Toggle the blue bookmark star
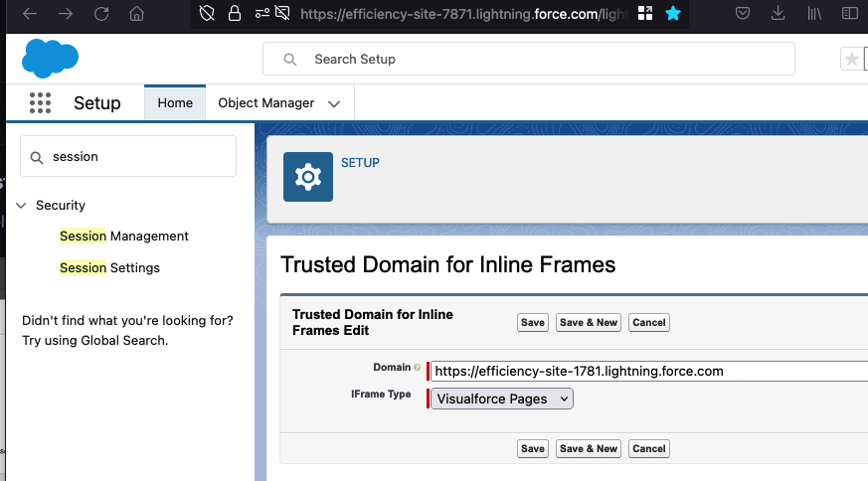The height and width of the screenshot is (481, 868). 673,13
